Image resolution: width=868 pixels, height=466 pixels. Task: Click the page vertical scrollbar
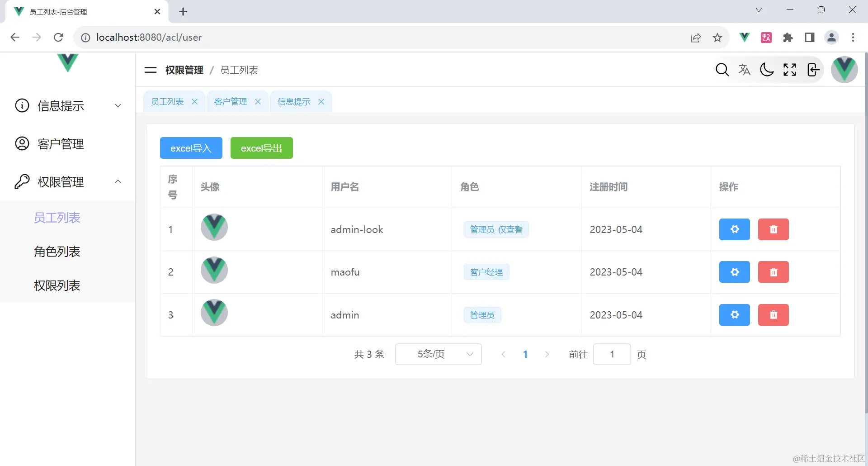coord(865,233)
